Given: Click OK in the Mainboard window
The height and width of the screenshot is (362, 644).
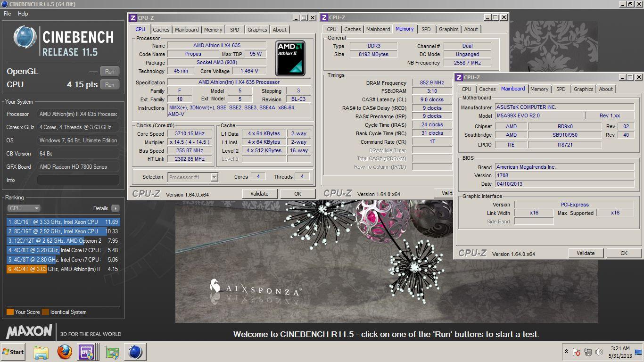Looking at the screenshot, I should click(x=624, y=253).
